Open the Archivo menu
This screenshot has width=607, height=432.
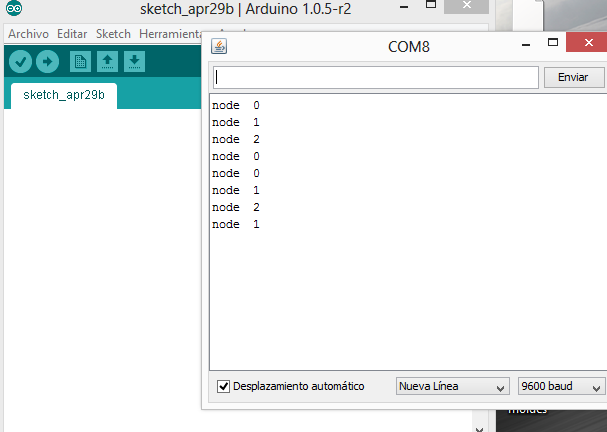[28, 34]
